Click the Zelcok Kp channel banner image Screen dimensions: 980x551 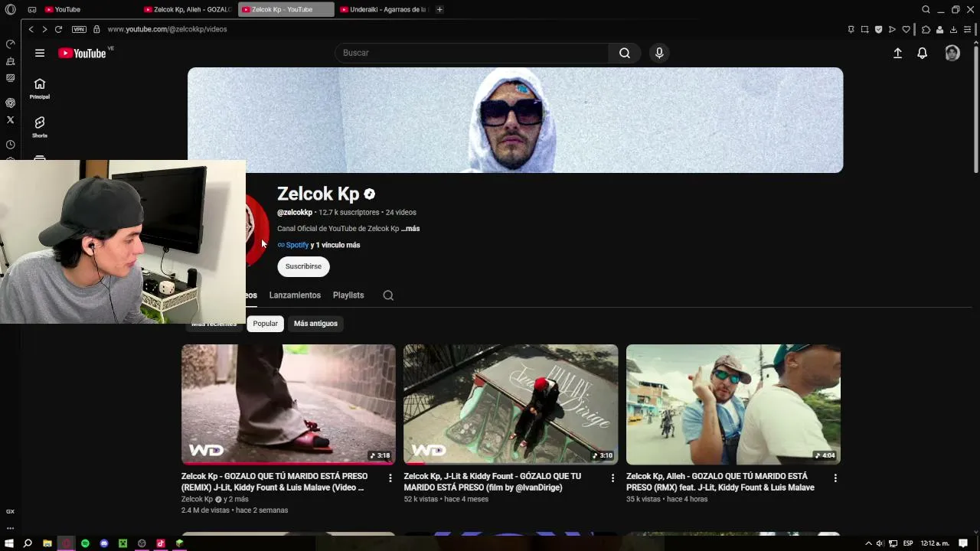515,120
